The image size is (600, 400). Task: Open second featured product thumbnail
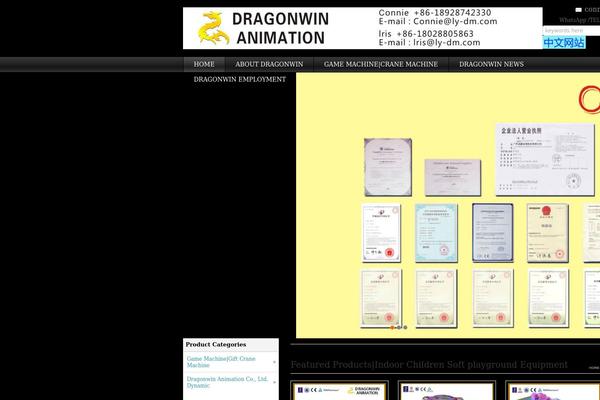(447, 390)
